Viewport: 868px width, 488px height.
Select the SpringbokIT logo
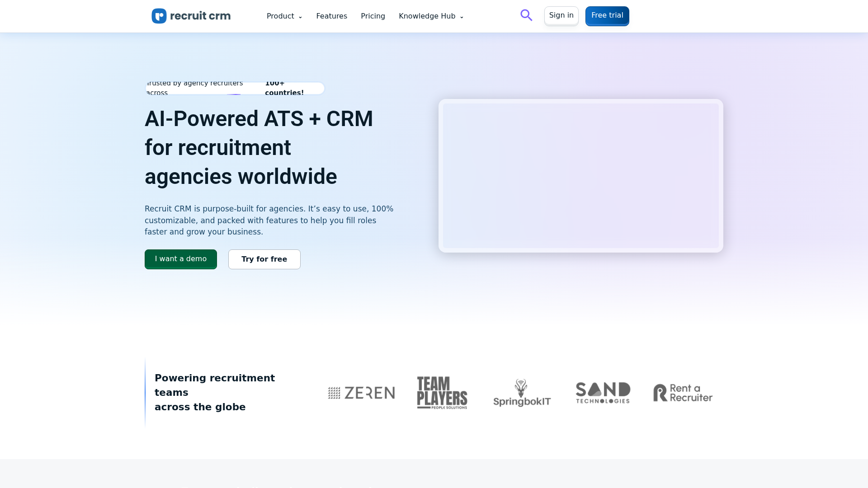[522, 392]
